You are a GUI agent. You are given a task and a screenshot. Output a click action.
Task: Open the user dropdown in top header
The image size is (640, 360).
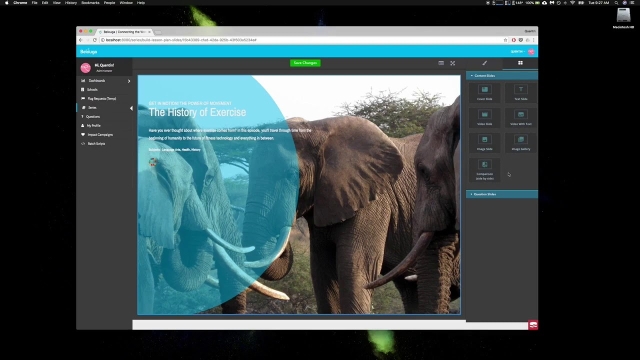517,51
